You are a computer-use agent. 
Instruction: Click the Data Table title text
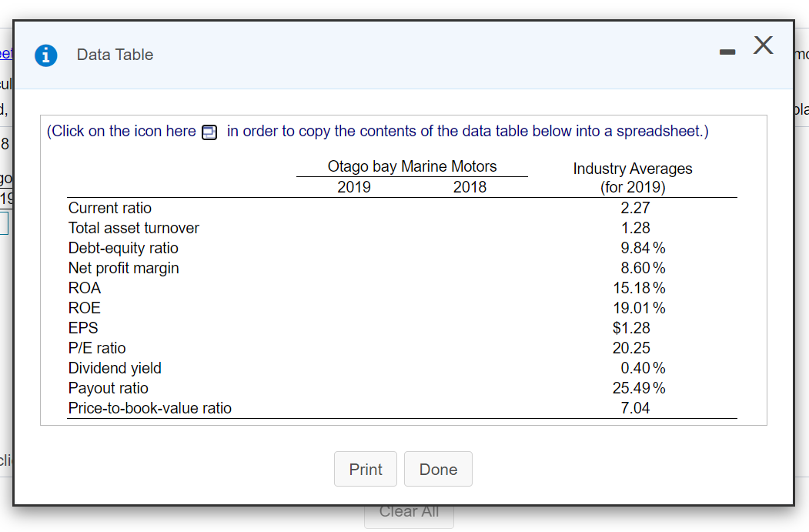[x=115, y=55]
